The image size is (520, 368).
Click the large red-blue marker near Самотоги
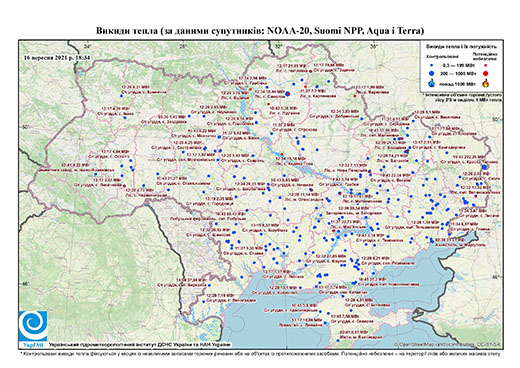click(288, 94)
